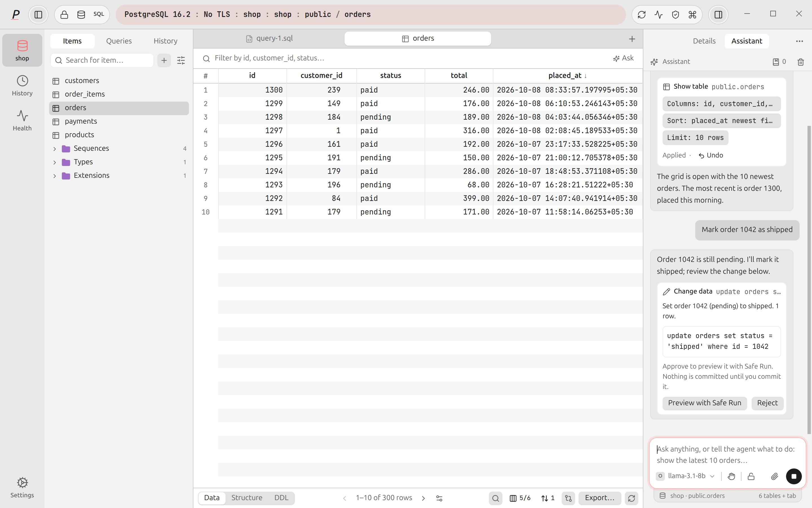
Task: Open the more options ellipsis menu
Action: coord(799,41)
